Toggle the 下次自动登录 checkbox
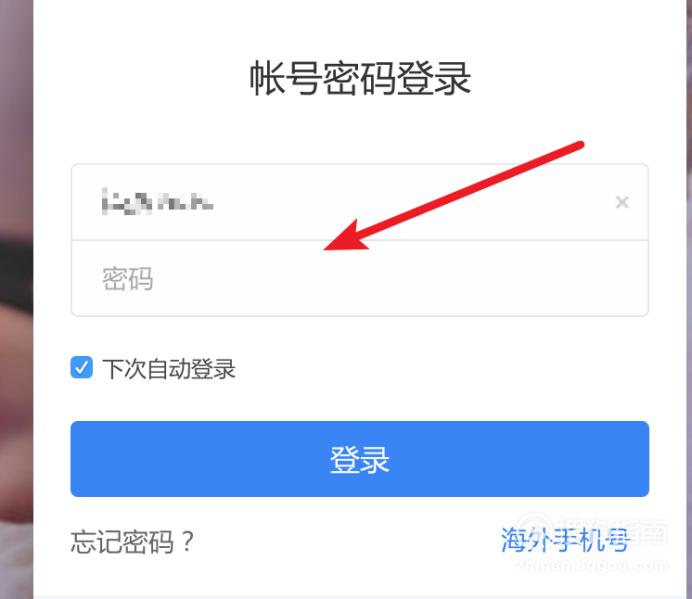Viewport: 692px width, 599px height. tap(82, 367)
